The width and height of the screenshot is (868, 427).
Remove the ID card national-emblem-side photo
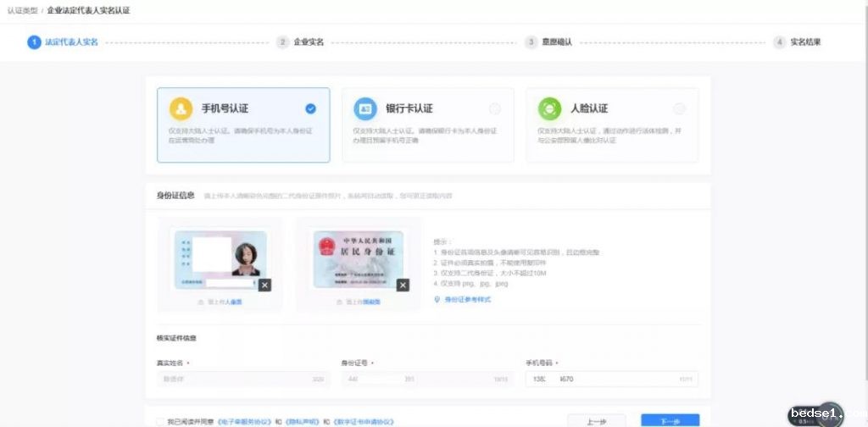pos(403,286)
